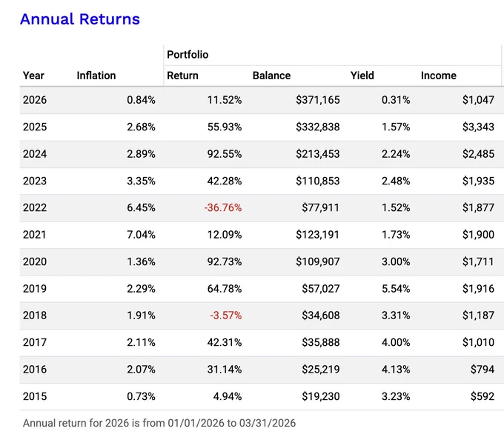
Task: Click the 5.54% yield for 2019
Action: point(396,289)
